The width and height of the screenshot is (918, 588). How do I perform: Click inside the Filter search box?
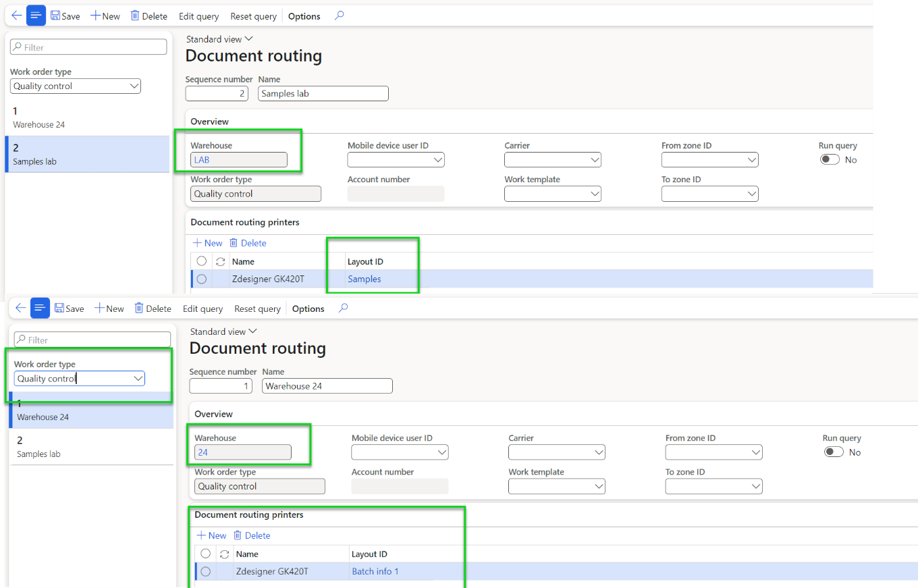tap(88, 47)
